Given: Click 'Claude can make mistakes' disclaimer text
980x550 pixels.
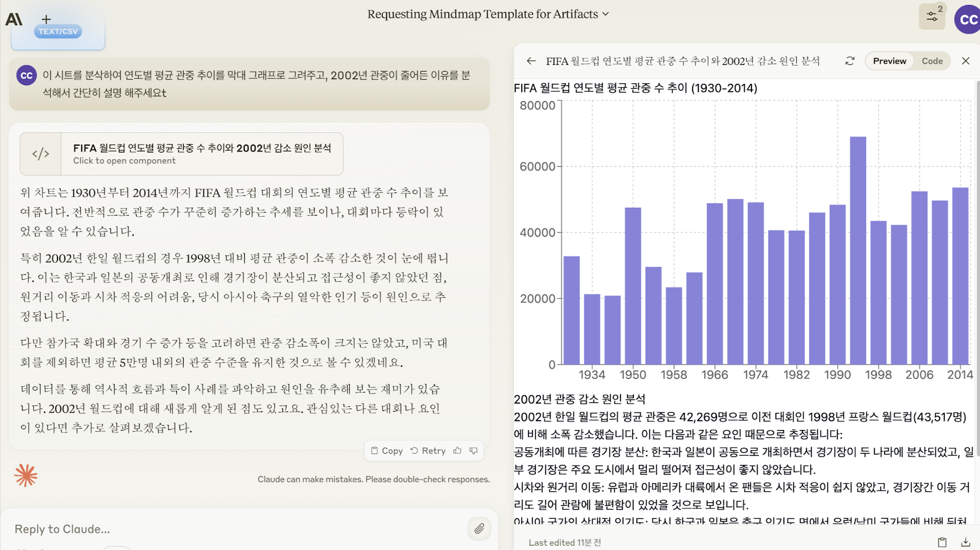Looking at the screenshot, I should (x=374, y=480).
